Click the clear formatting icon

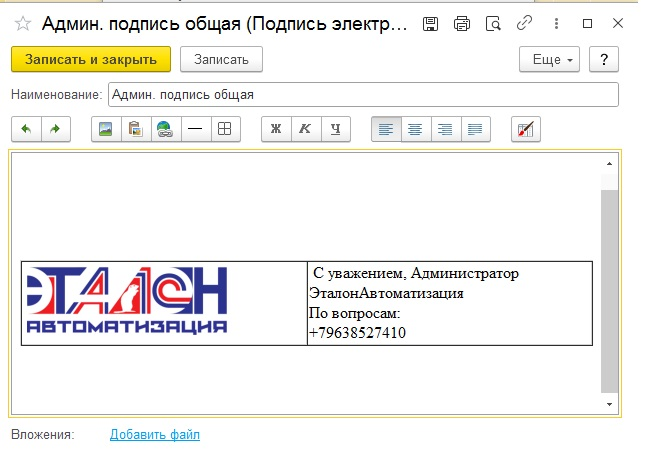point(525,129)
